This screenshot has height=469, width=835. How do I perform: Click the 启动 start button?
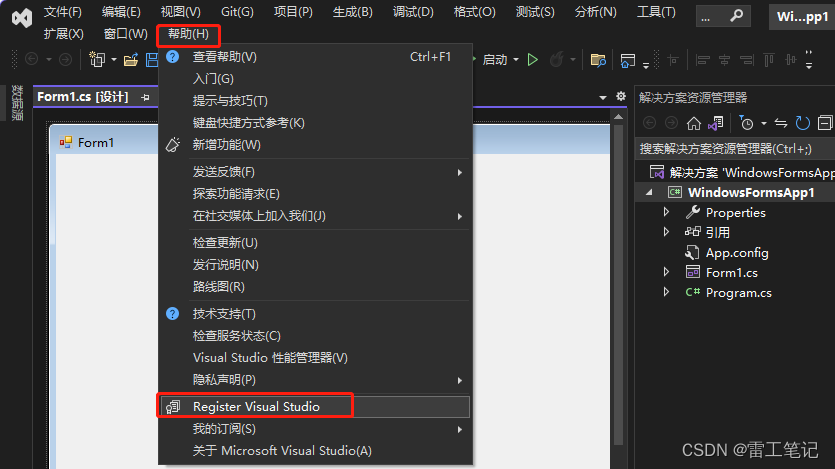pos(495,60)
